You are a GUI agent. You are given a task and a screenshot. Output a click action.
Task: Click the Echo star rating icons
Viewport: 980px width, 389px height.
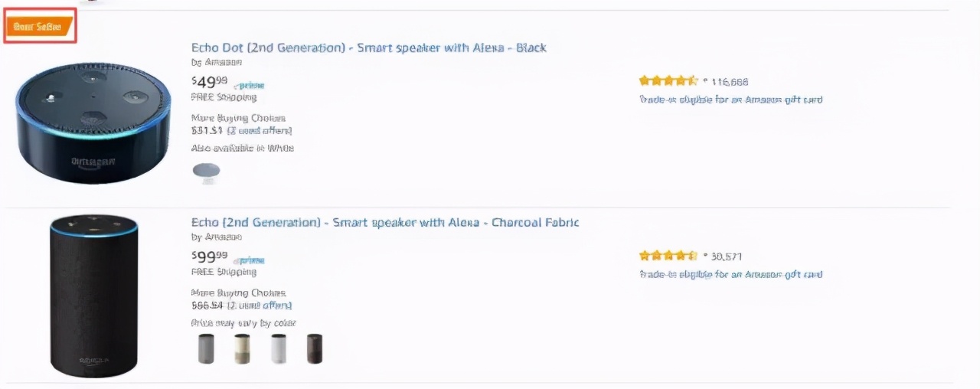click(x=668, y=256)
